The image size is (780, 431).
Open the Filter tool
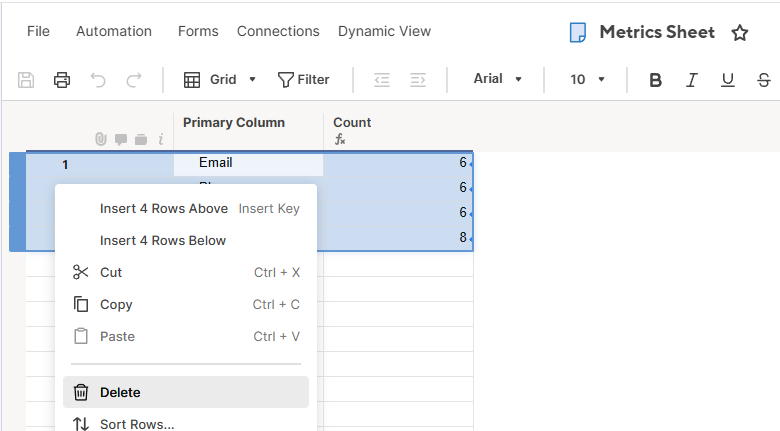click(x=303, y=80)
